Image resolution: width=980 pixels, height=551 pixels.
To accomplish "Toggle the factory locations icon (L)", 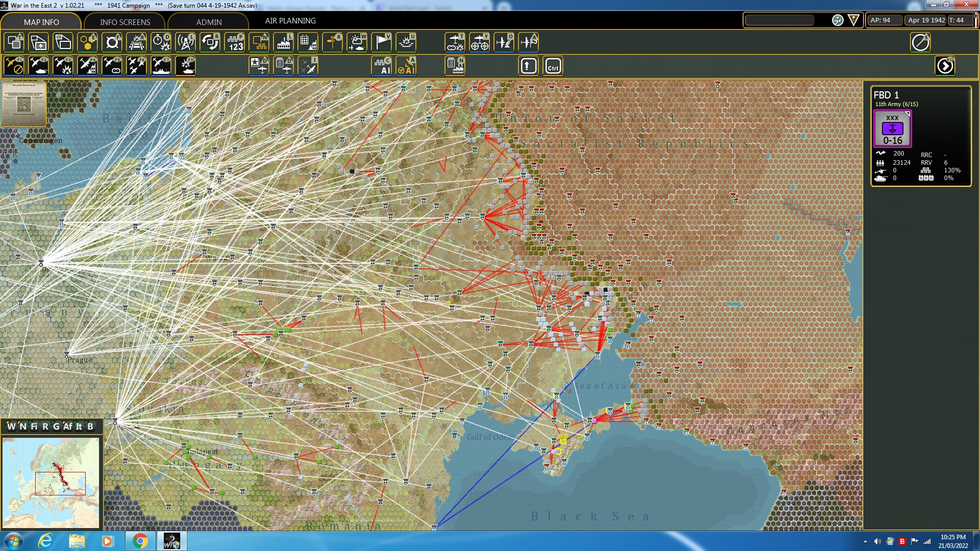I will [283, 42].
